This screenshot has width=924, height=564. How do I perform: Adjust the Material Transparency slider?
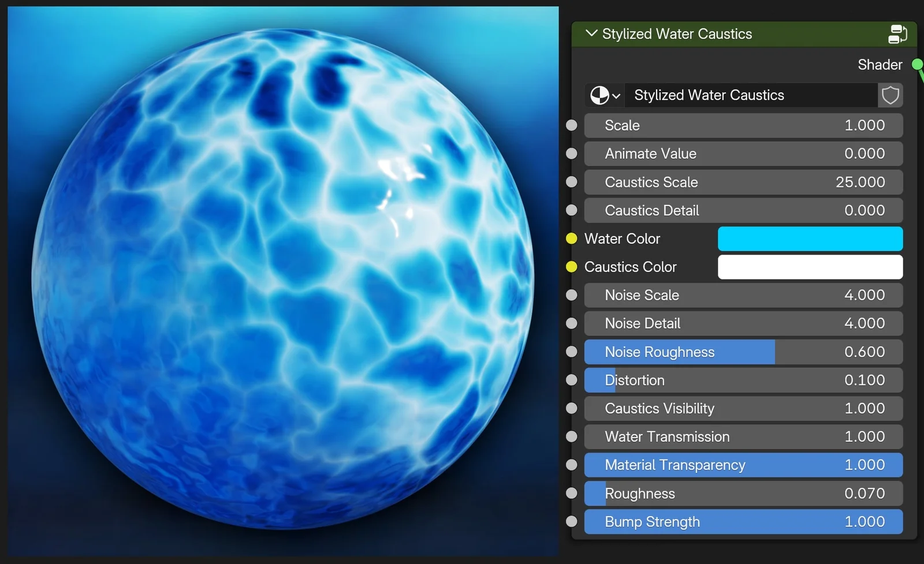(743, 465)
